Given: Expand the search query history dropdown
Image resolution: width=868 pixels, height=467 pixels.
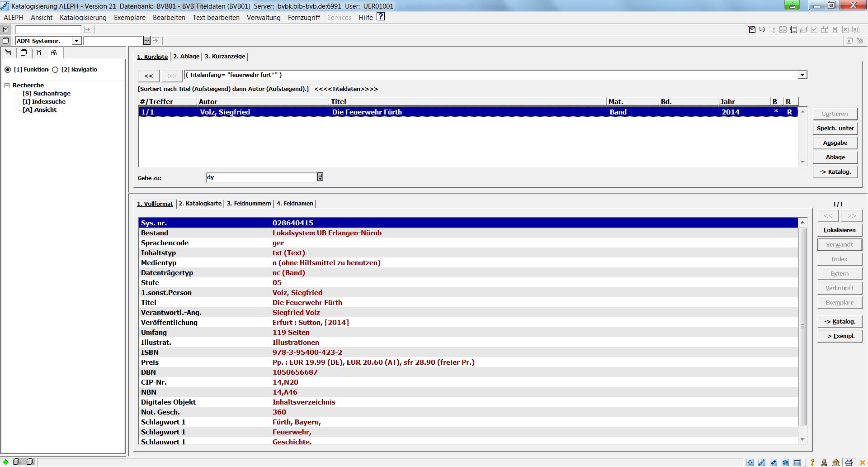Looking at the screenshot, I should (802, 75).
